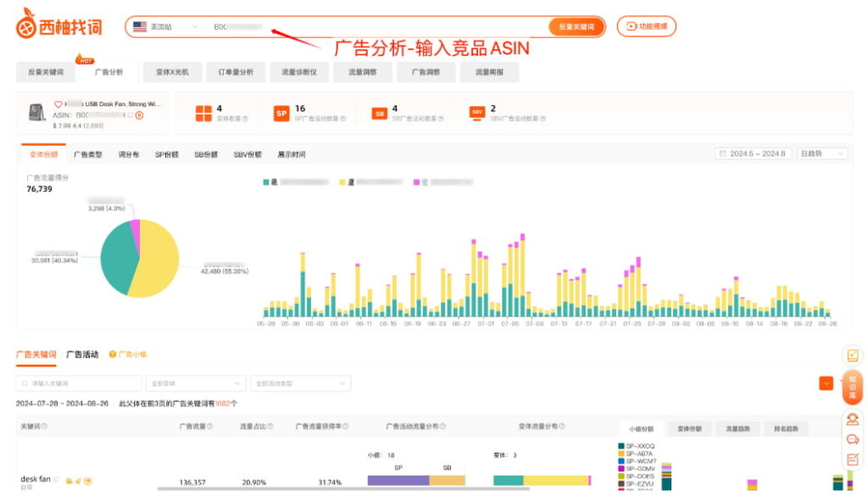Click the SBV ad activity icon
This screenshot has height=502, width=868.
coord(475,113)
